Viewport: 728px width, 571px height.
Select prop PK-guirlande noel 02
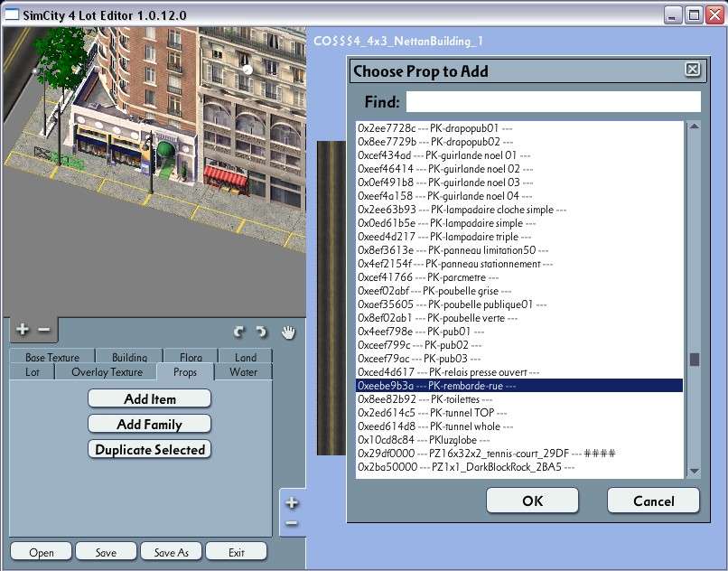pyautogui.click(x=519, y=169)
